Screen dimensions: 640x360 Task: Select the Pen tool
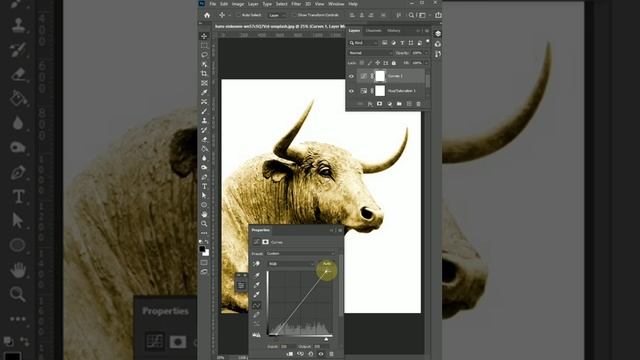tap(204, 177)
